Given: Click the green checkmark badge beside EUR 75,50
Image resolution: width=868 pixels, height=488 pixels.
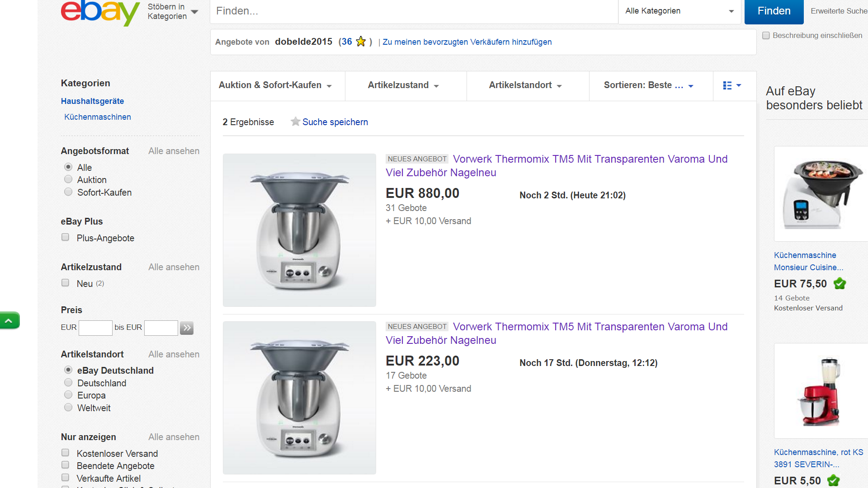Looking at the screenshot, I should pyautogui.click(x=840, y=284).
